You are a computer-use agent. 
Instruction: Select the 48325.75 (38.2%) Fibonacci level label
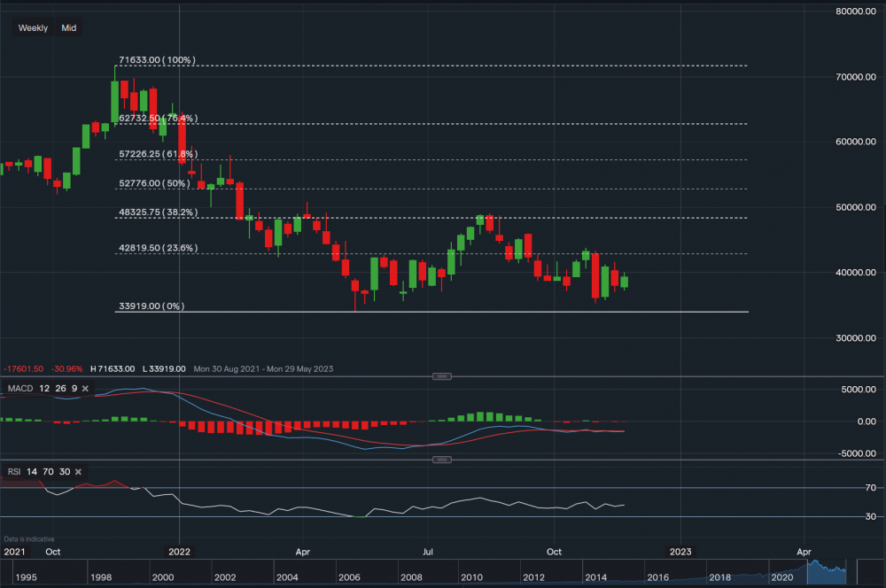point(158,213)
